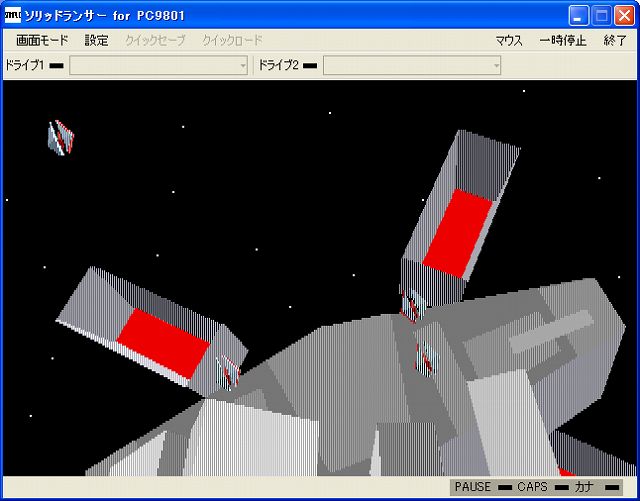Open the 設定 menu
The height and width of the screenshot is (501, 640).
[x=96, y=40]
